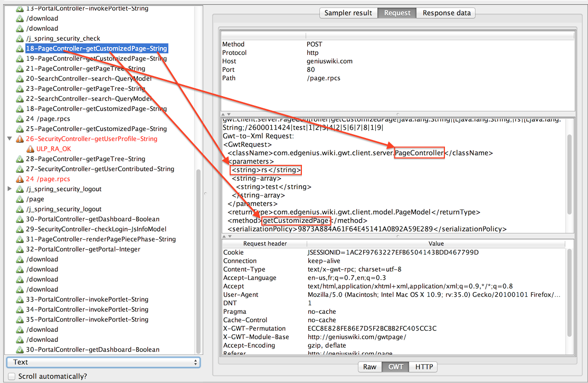This screenshot has width=588, height=383.
Task: Select 27-SecurityController-getUserContributed-String in the tree
Action: [100, 169]
